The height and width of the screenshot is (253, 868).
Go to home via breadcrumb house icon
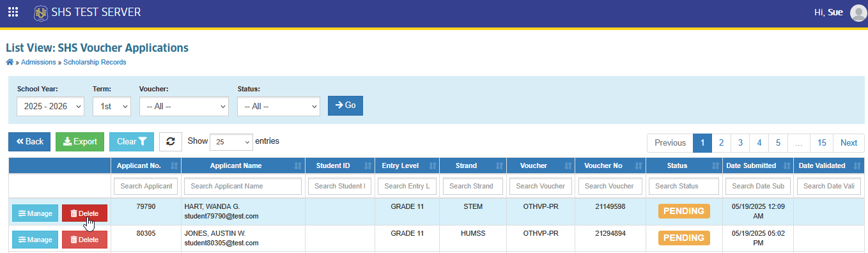9,62
